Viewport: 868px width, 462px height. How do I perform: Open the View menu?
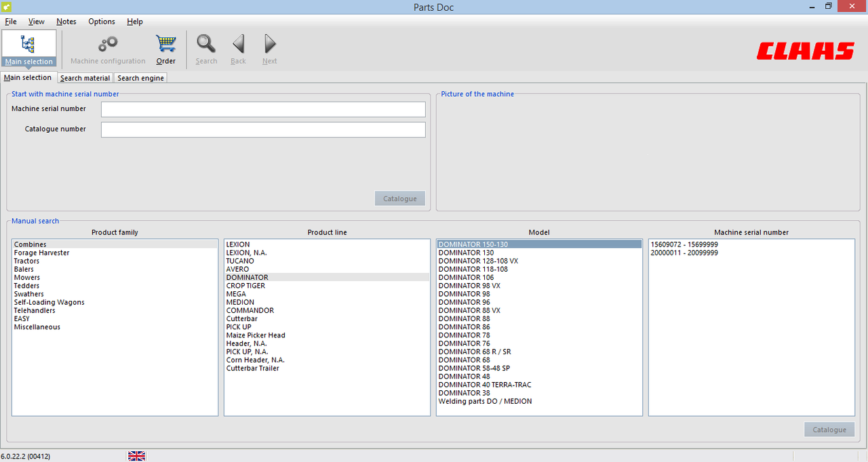tap(37, 22)
